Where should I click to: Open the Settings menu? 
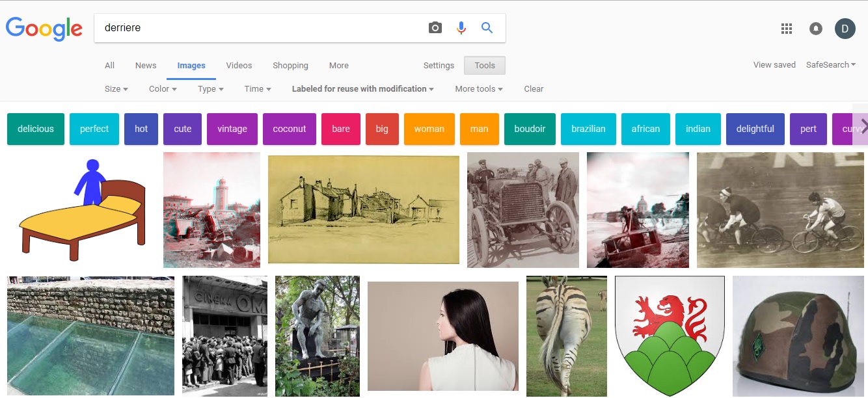pyautogui.click(x=439, y=66)
